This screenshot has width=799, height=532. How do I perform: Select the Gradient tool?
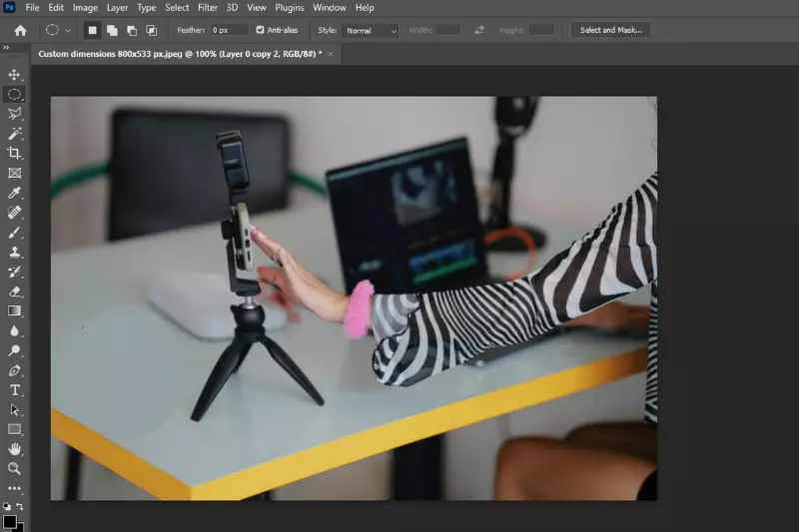click(14, 311)
